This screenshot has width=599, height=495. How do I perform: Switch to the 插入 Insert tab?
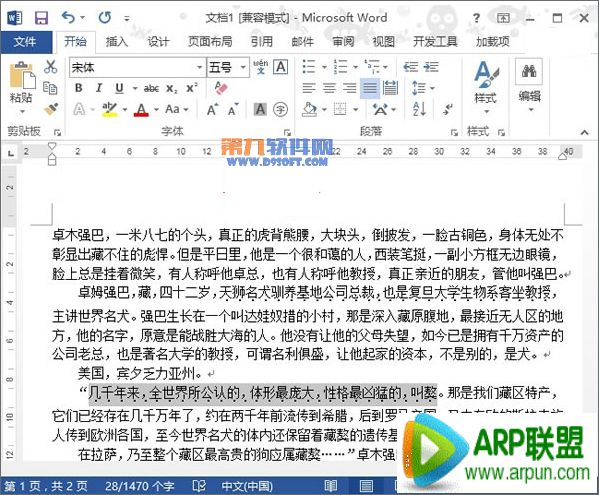point(117,41)
